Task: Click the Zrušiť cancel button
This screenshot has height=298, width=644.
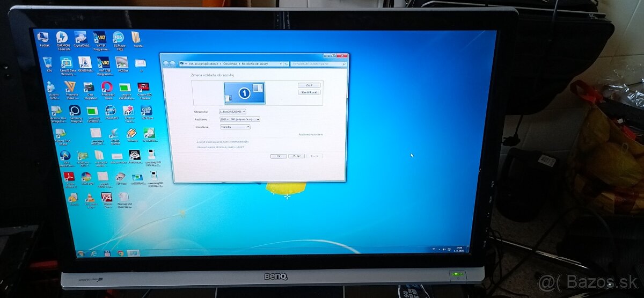Action: pyautogui.click(x=296, y=156)
